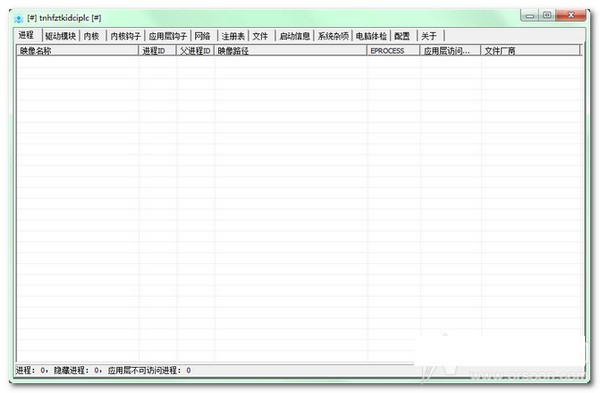Click the 应用层访问... column header
The width and height of the screenshot is (600, 393).
tap(450, 51)
